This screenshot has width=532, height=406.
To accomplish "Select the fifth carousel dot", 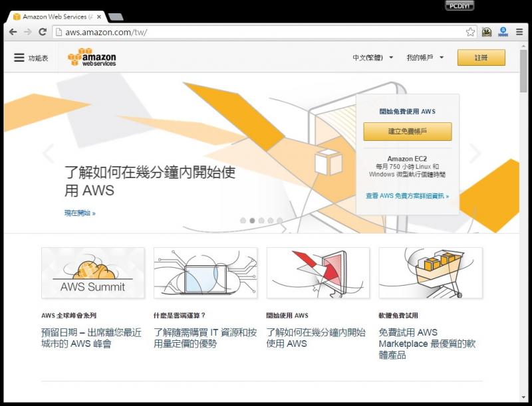I will (279, 221).
